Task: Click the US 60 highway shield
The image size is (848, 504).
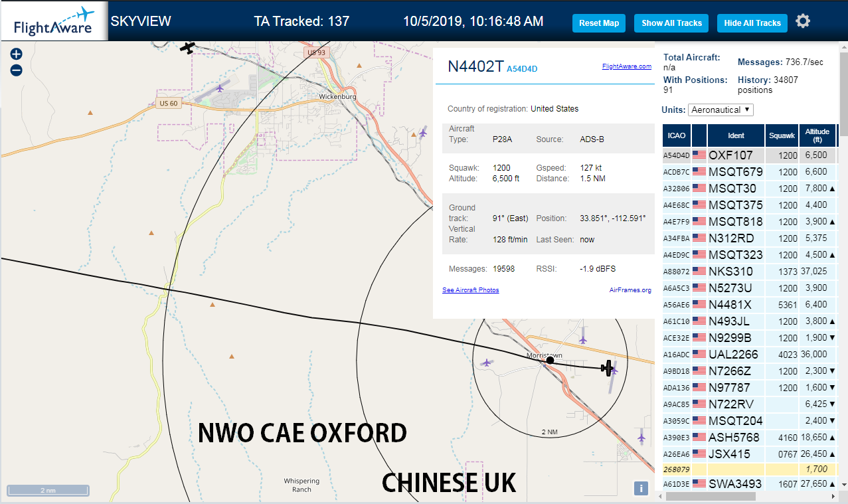Action: click(169, 103)
